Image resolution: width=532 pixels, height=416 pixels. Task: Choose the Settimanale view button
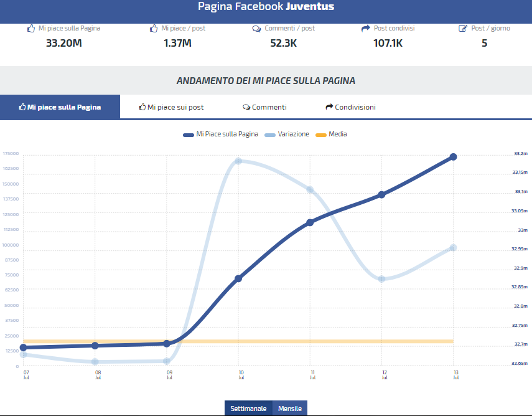coord(248,408)
